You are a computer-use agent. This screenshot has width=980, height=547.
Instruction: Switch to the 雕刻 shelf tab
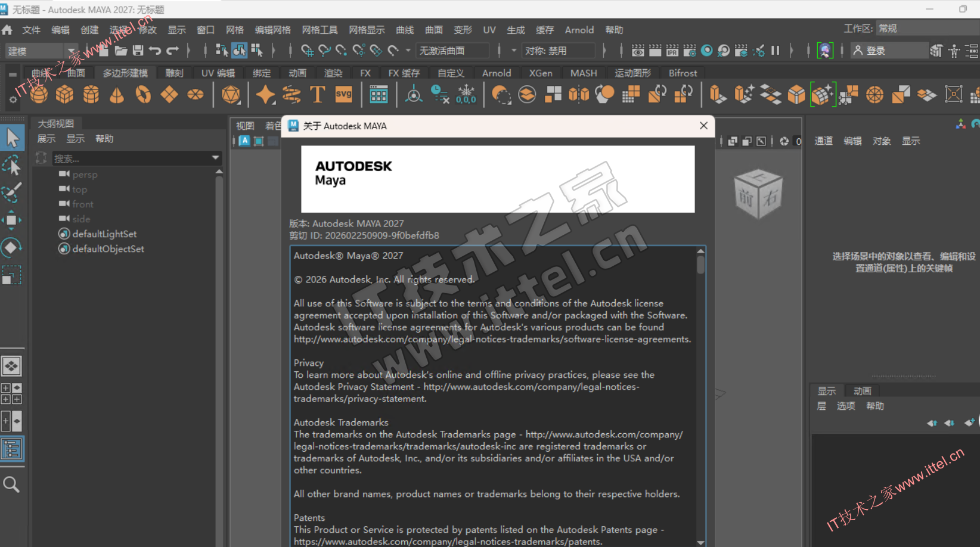click(174, 73)
